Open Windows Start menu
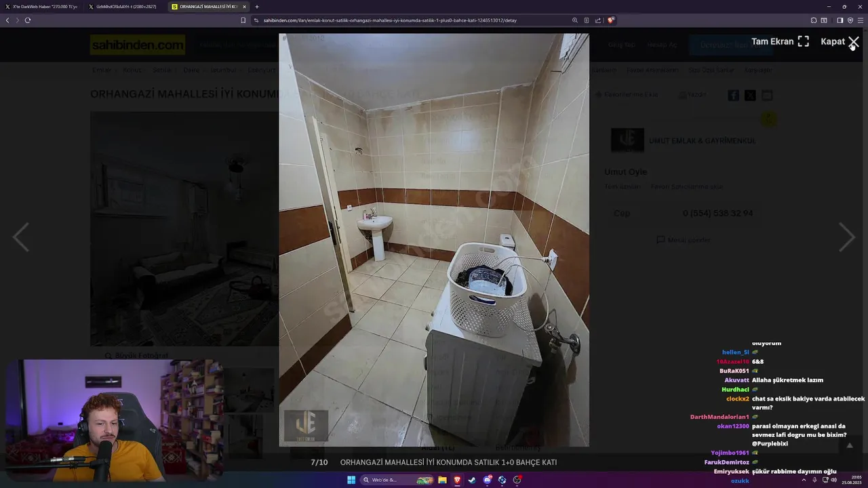Image resolution: width=868 pixels, height=488 pixels. pos(351,480)
